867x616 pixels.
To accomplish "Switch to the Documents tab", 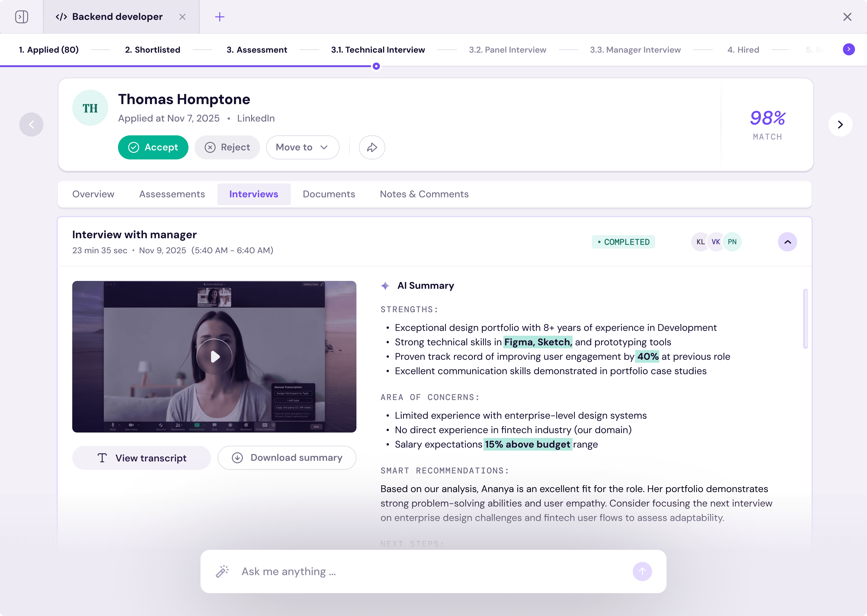I will (x=329, y=194).
